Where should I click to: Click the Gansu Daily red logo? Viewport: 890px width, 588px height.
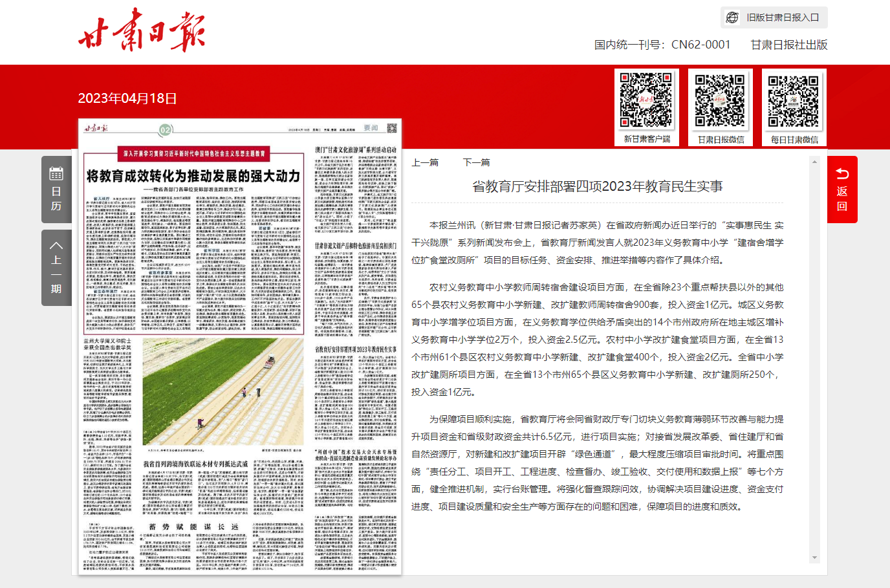pos(141,30)
